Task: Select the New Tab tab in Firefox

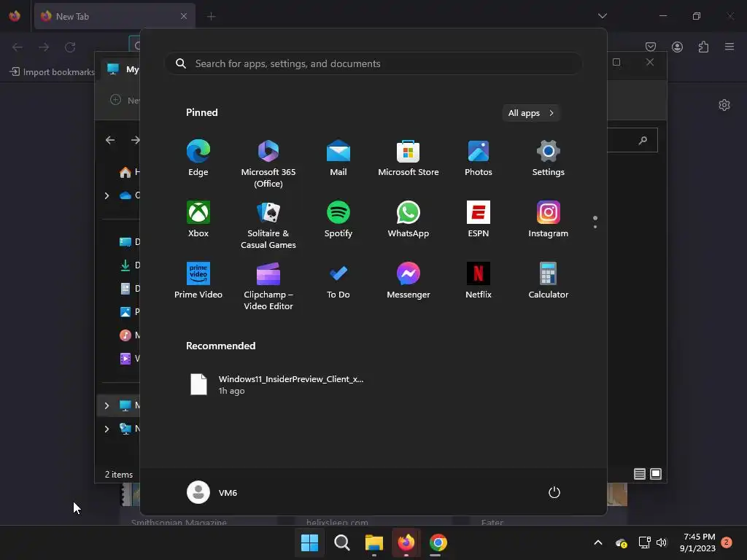Action: tap(115, 16)
